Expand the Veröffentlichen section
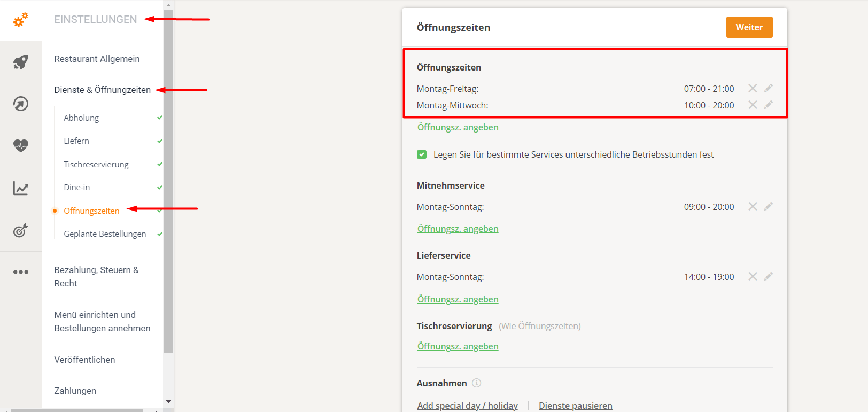The height and width of the screenshot is (412, 868). tap(84, 360)
